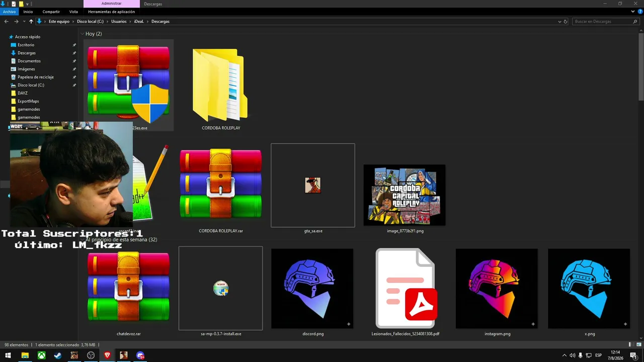Select the chatdevoz.rar archive
644x362 pixels.
(x=128, y=292)
